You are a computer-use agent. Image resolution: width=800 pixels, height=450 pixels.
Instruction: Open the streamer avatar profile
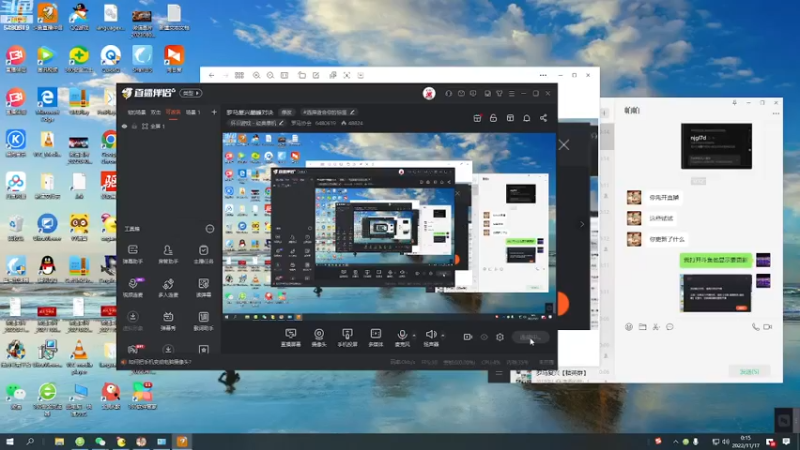[x=429, y=93]
